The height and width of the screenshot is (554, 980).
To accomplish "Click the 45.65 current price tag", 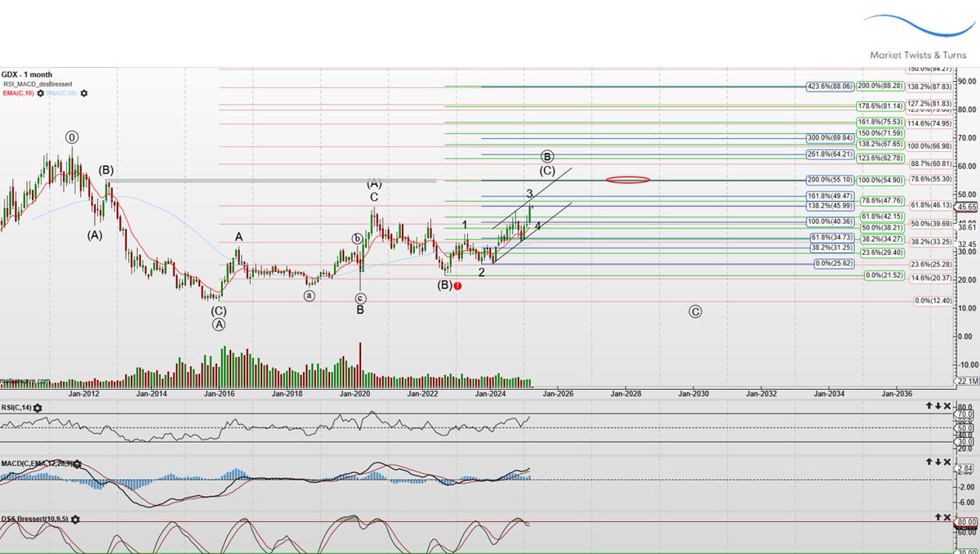I will click(x=967, y=208).
